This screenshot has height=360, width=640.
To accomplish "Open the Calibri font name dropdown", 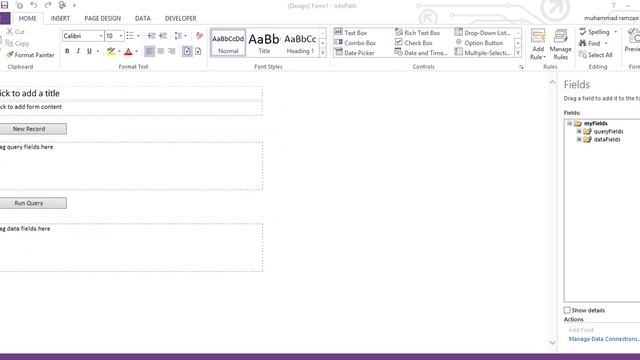I will coord(100,36).
